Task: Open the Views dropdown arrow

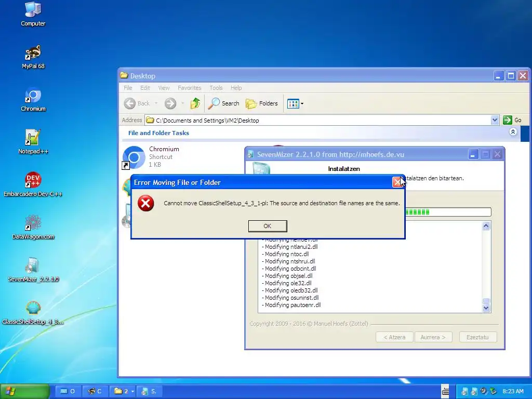Action: (x=302, y=104)
